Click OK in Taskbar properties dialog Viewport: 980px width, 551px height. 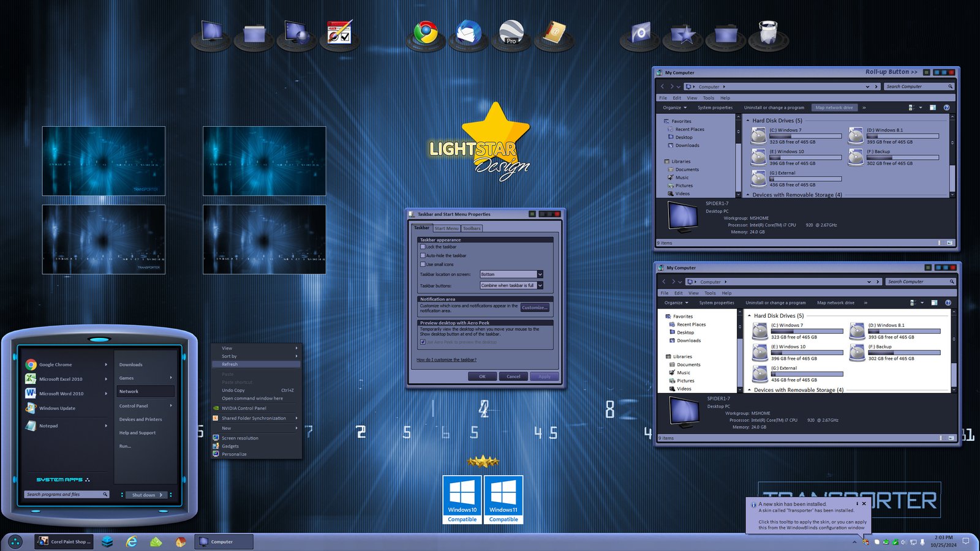tap(482, 377)
